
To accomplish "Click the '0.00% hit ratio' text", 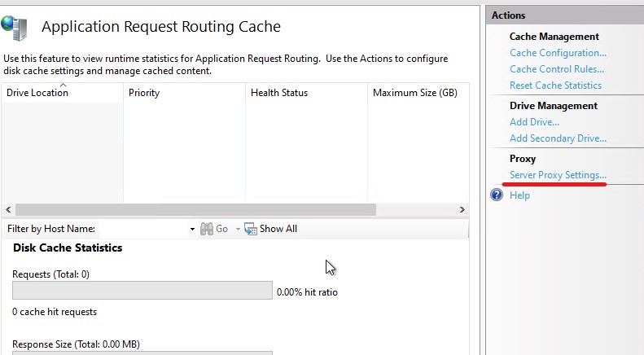I will (x=307, y=292).
